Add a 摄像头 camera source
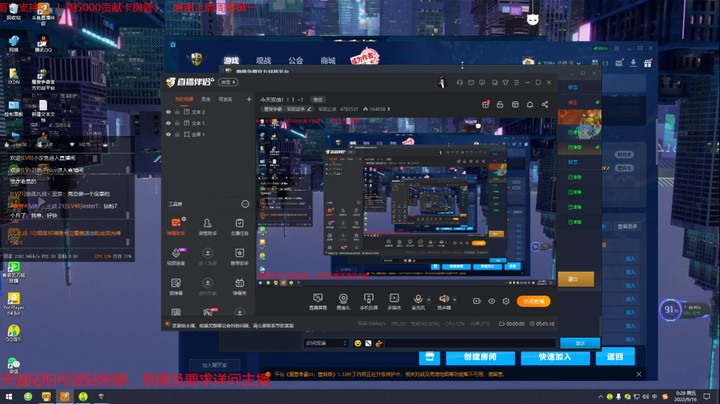This screenshot has height=404, width=720. point(343,301)
